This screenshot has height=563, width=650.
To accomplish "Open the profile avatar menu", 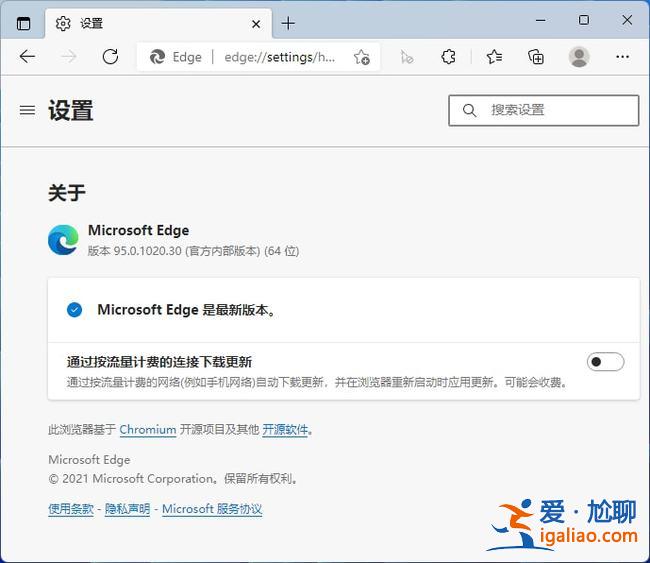I will pyautogui.click(x=579, y=57).
